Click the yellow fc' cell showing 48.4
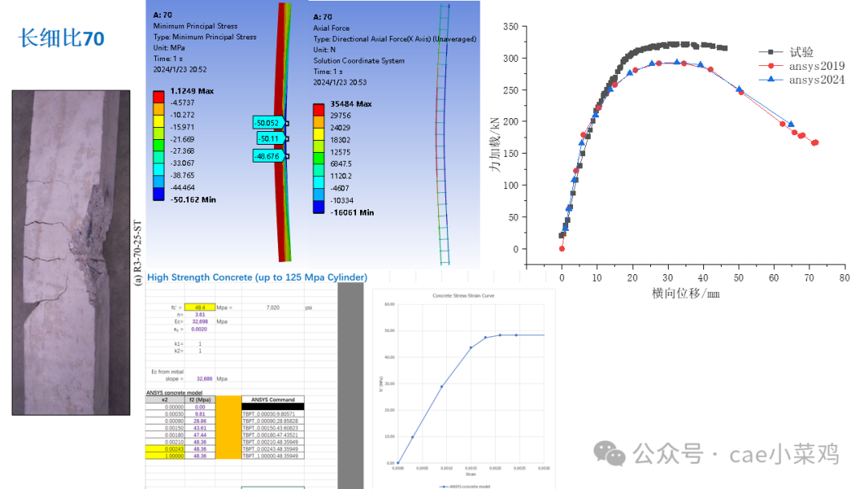 (x=199, y=308)
